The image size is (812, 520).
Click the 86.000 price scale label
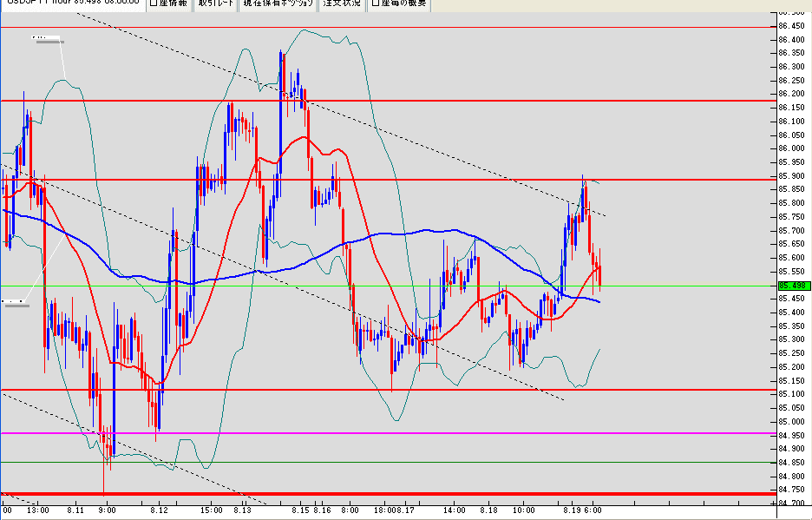(x=792, y=148)
